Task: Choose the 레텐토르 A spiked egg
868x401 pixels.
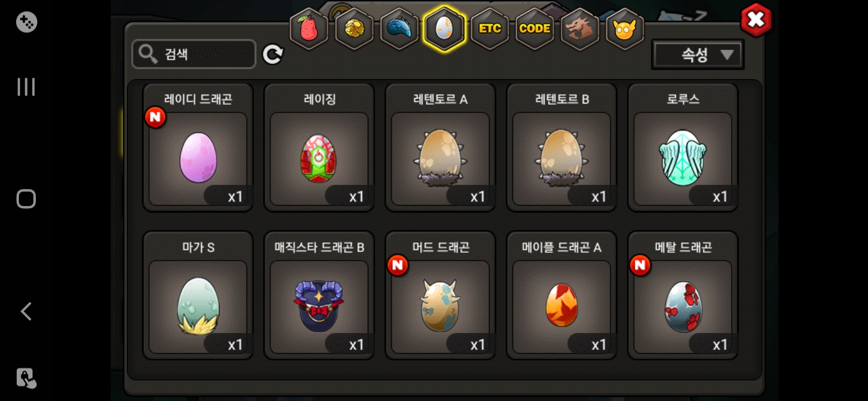Action: tap(441, 148)
